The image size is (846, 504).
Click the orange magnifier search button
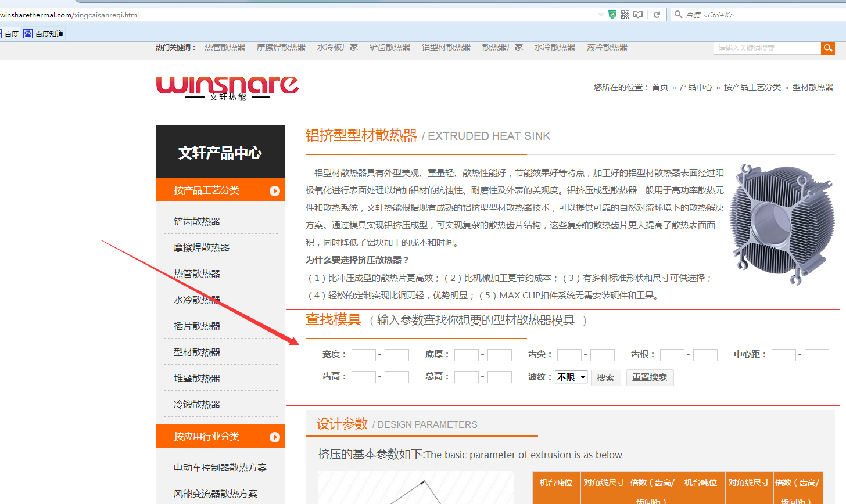(x=828, y=48)
